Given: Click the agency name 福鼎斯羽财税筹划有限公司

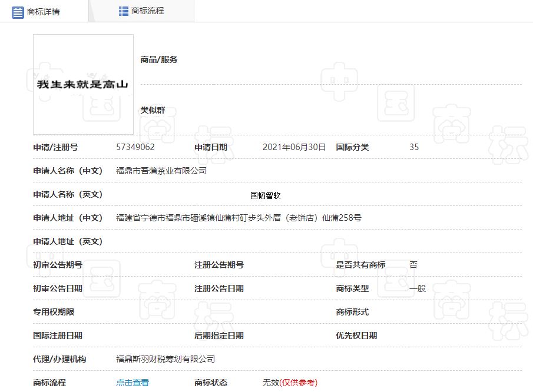Looking at the screenshot, I should click(x=165, y=359).
